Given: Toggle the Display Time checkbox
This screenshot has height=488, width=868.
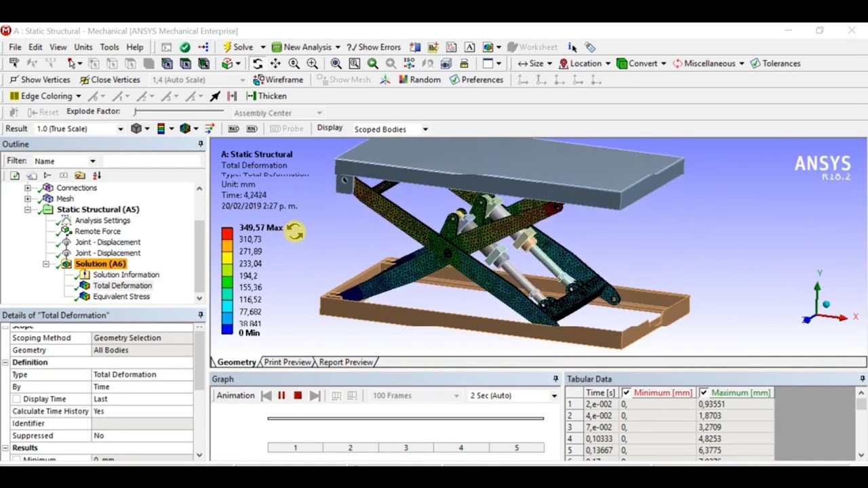Looking at the screenshot, I should click(17, 399).
